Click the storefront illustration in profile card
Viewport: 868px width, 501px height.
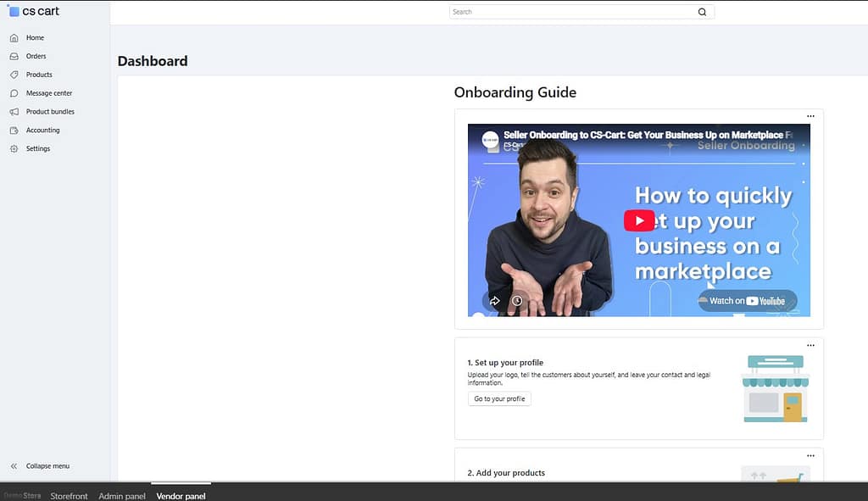tap(775, 388)
